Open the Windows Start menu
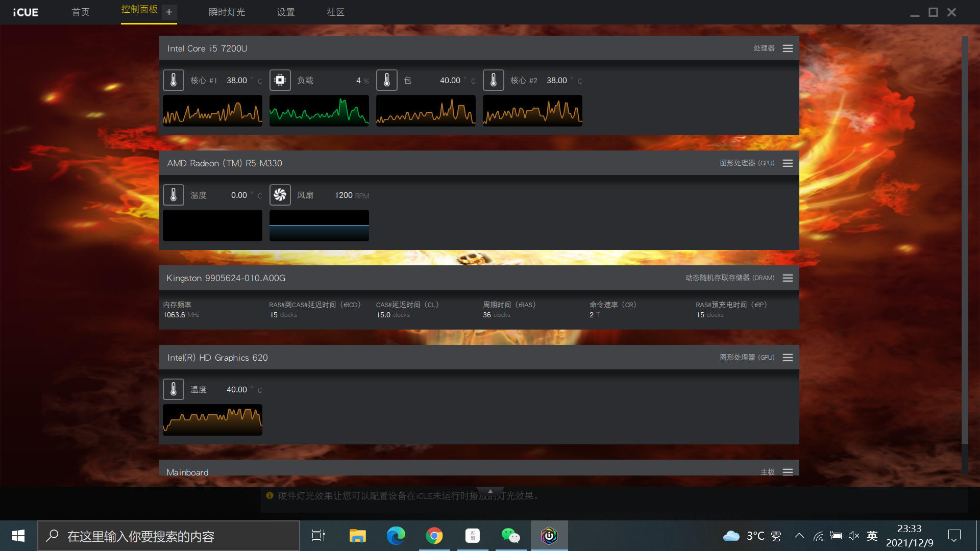 click(x=18, y=536)
